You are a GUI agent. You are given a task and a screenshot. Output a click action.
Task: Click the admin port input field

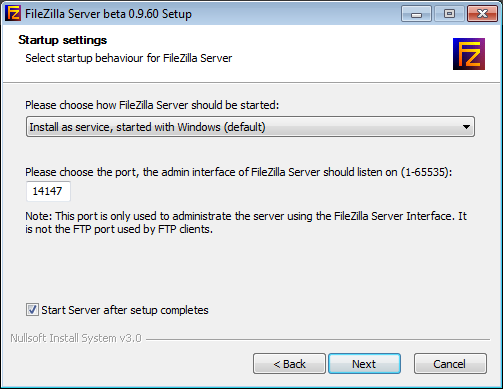tap(48, 191)
